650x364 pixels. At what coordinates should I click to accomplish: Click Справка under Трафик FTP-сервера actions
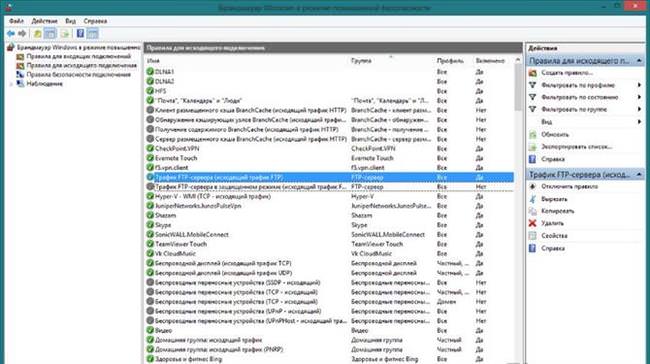(553, 248)
